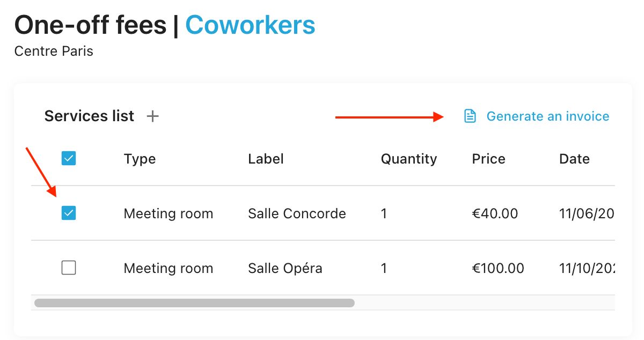
Task: Select the Salle Concorde label cell
Action: click(x=297, y=213)
